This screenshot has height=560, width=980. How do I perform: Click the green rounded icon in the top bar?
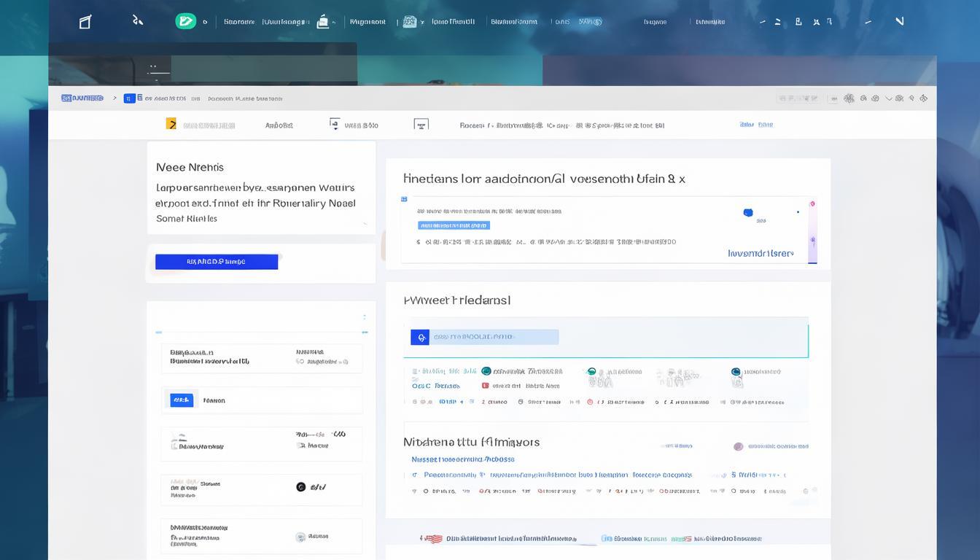tap(186, 21)
